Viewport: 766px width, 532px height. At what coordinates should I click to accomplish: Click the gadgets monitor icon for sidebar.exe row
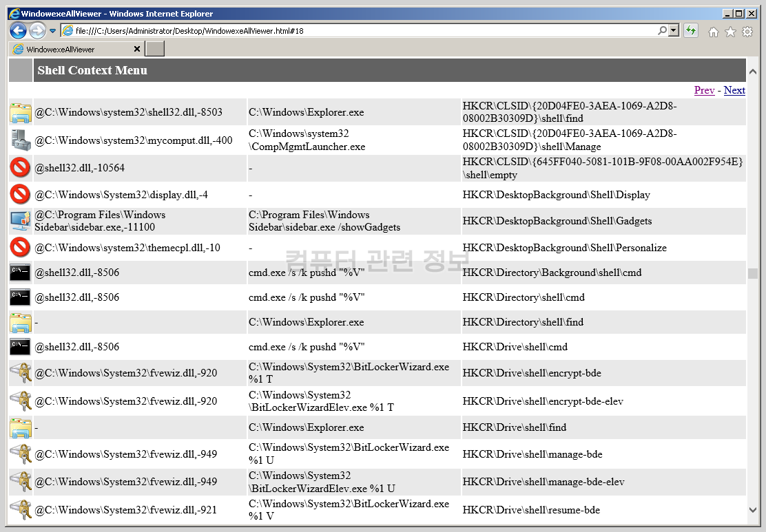[x=21, y=221]
